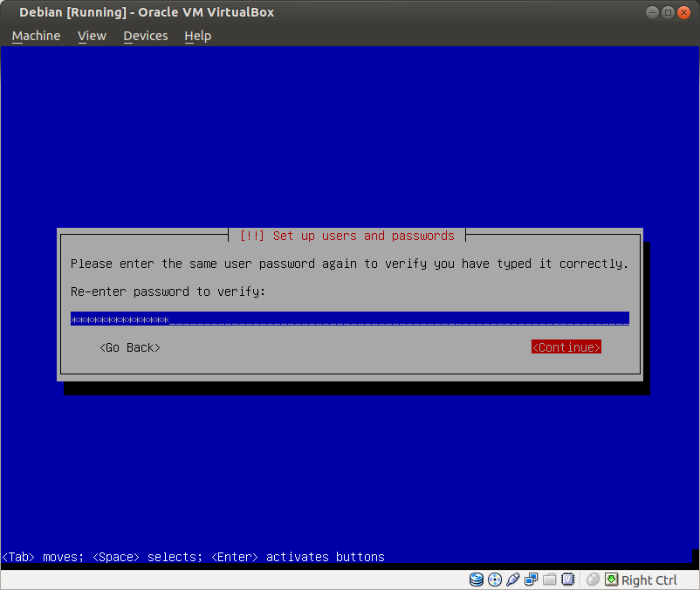This screenshot has width=700, height=590.
Task: Select the Go Back button
Action: coord(130,347)
